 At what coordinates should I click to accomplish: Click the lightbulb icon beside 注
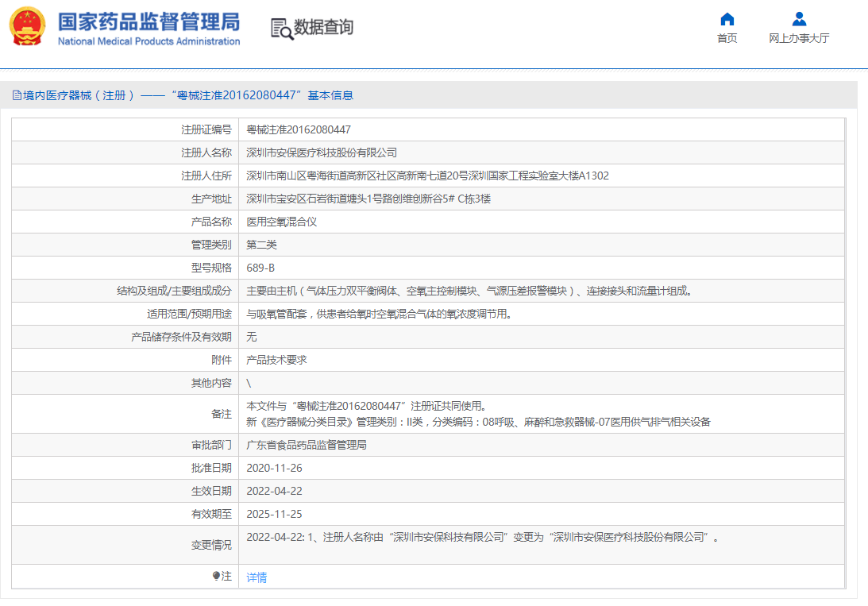(216, 576)
